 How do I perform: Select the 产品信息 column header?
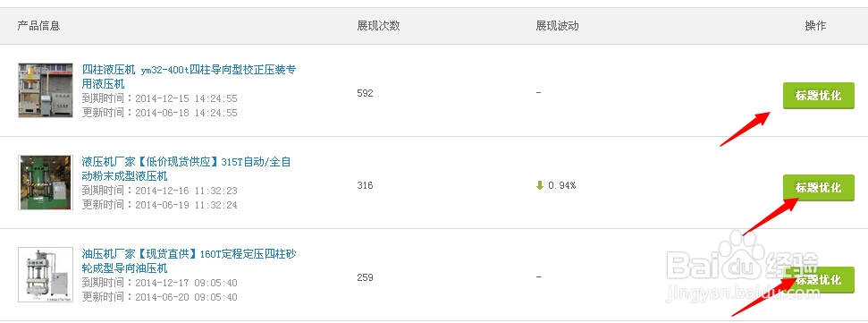coord(38,25)
